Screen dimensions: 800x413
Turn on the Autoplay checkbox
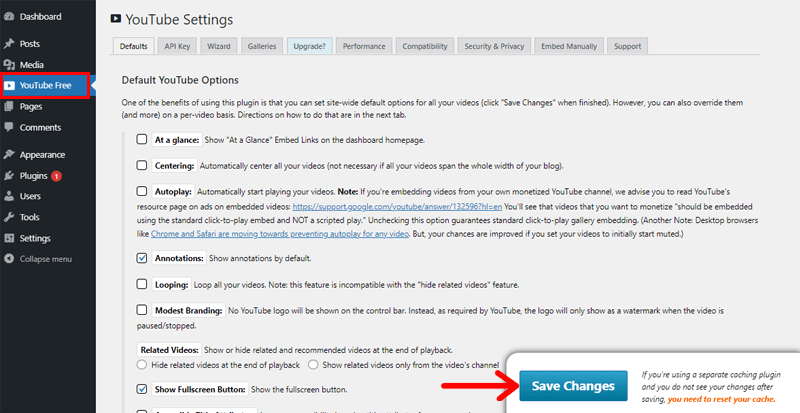(142, 191)
